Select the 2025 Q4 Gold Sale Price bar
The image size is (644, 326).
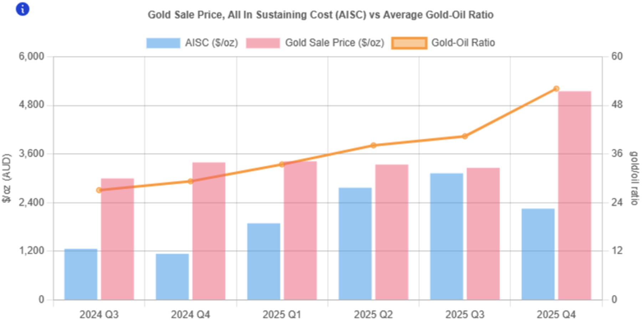[574, 195]
